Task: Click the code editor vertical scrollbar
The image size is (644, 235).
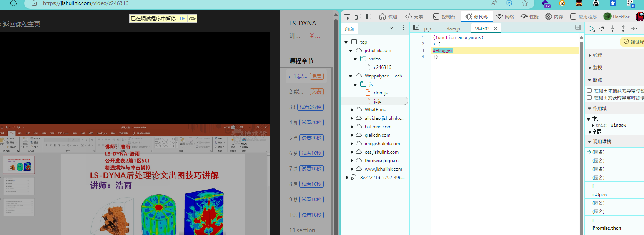Action: click(x=581, y=135)
